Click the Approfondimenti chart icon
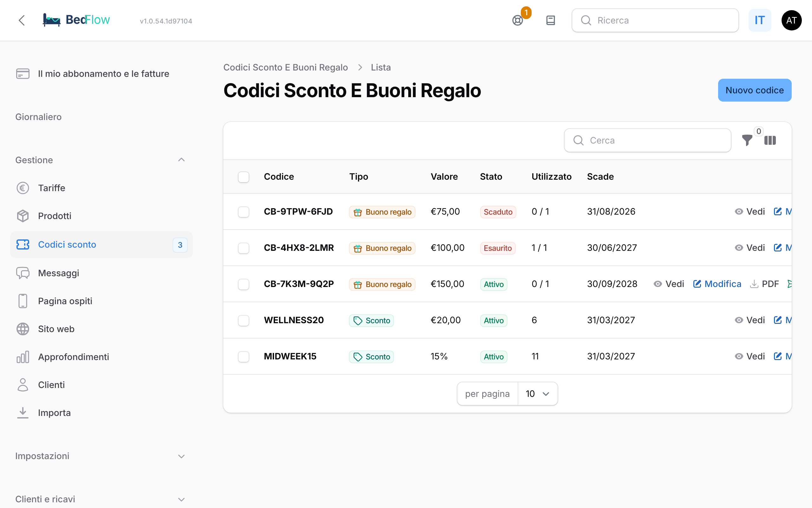Screen dimensions: 812x508 coord(23,357)
